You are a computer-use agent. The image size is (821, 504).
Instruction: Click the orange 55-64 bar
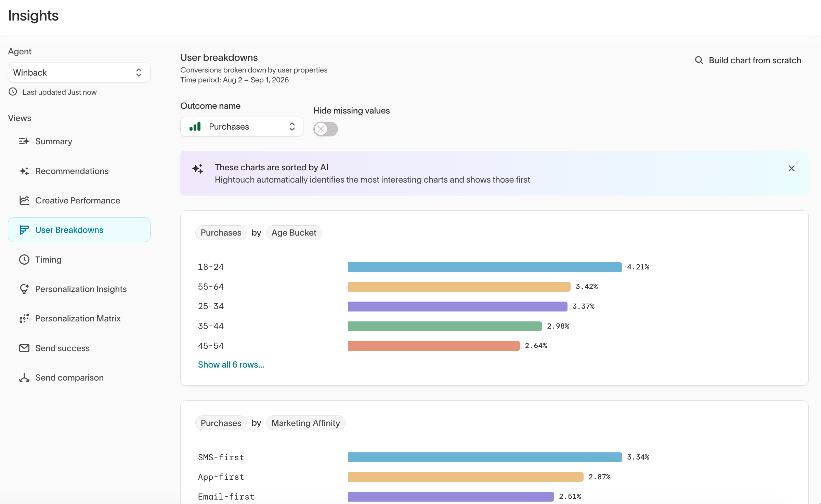pyautogui.click(x=459, y=287)
